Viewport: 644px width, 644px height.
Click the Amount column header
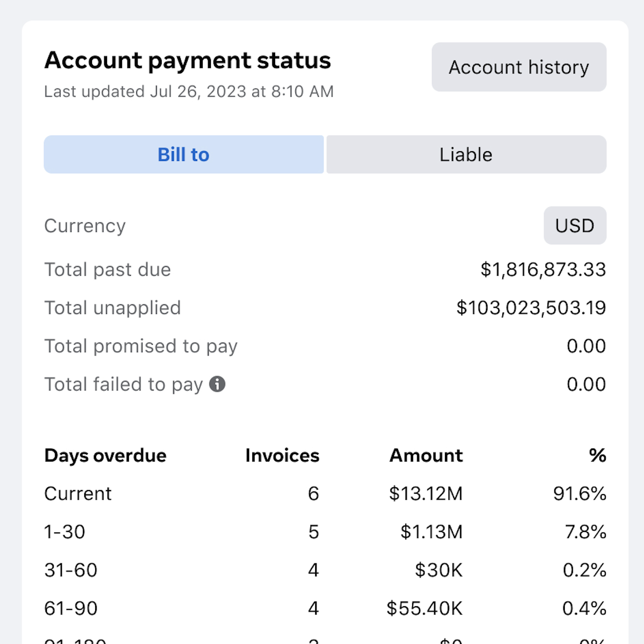pos(426,455)
